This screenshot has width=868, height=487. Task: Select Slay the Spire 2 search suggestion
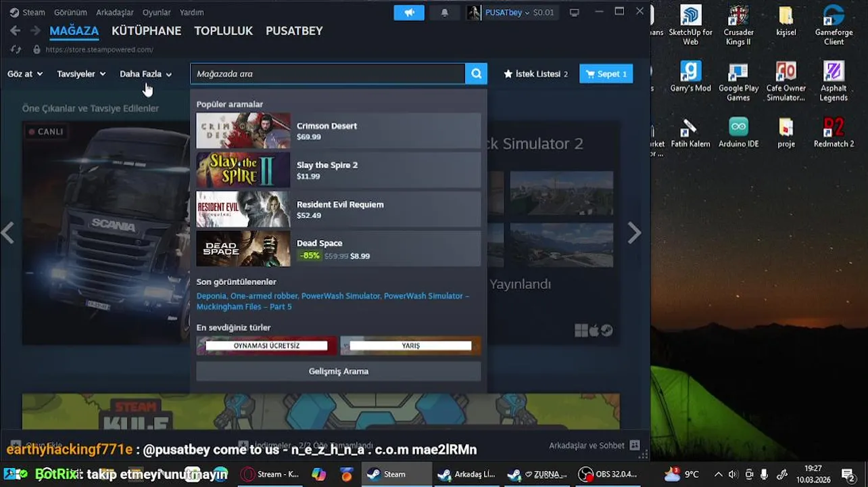point(339,170)
